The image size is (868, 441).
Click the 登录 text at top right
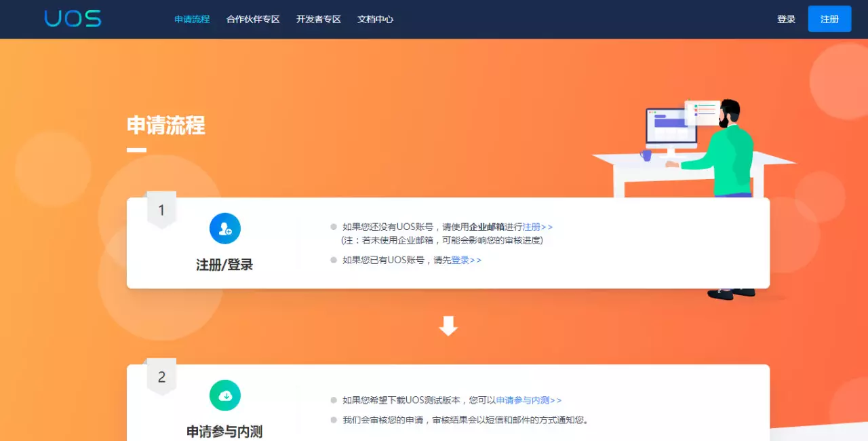(x=786, y=19)
